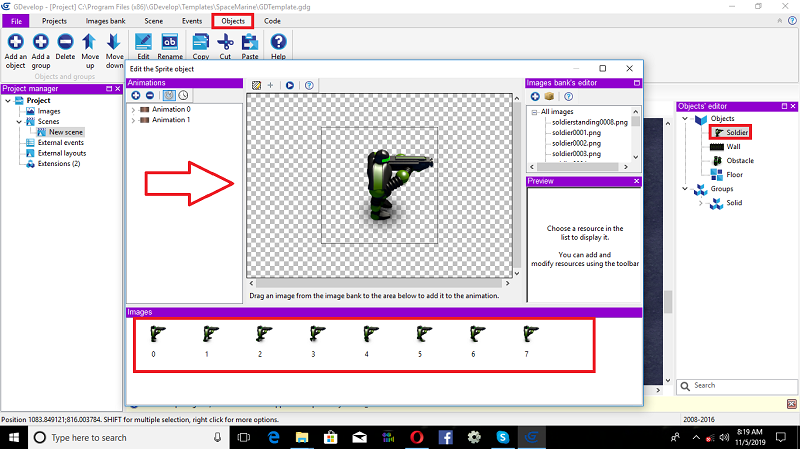
Task: Select soldier0003.png in image list
Action: (576, 154)
